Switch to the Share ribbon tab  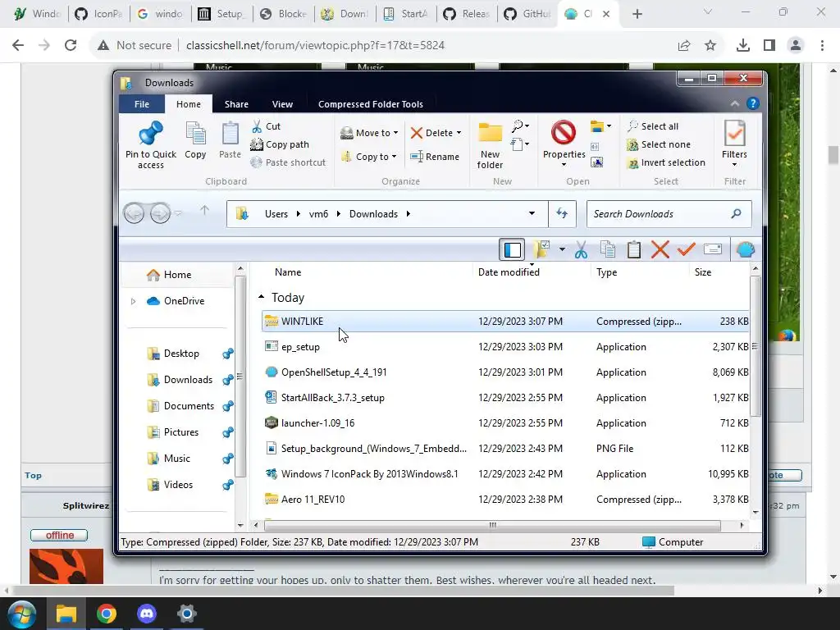point(236,104)
